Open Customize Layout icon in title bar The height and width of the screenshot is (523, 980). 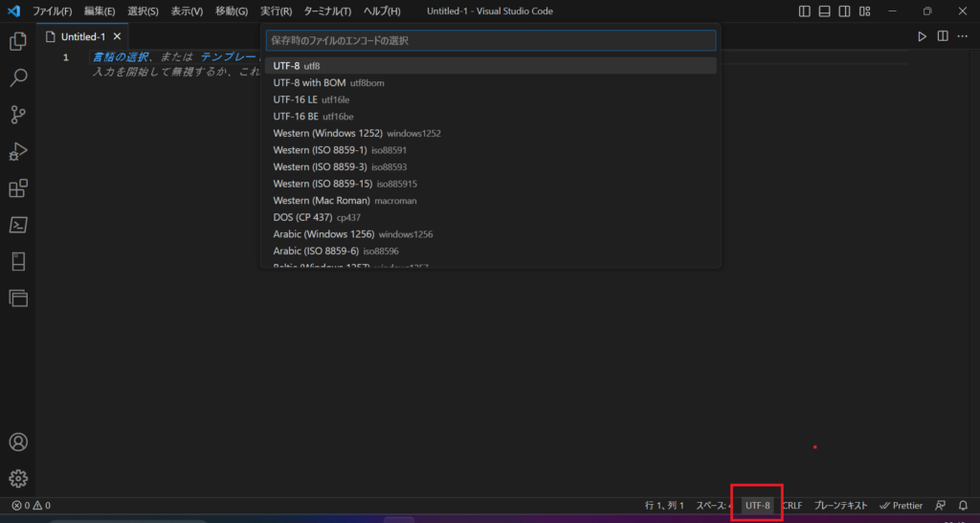pos(864,11)
